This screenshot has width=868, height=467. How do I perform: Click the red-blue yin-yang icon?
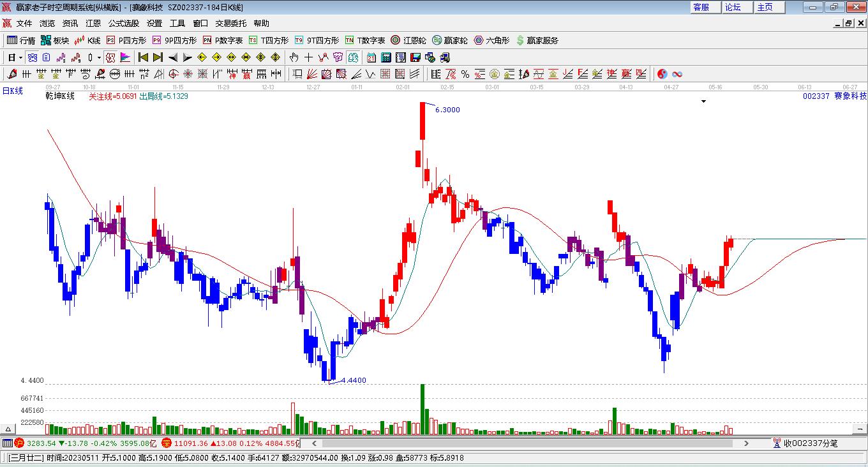pos(662,74)
